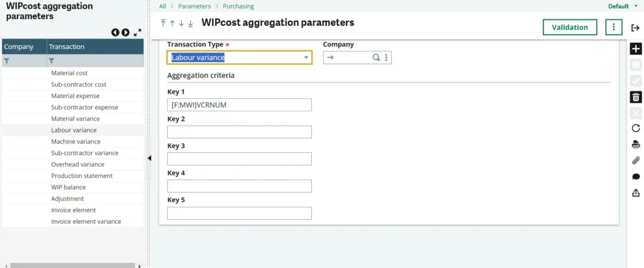Click the Share export icon
The image size is (644, 268).
(x=636, y=193)
